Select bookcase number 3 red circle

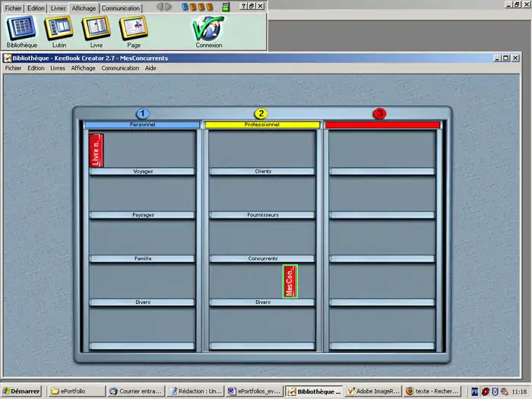pyautogui.click(x=379, y=114)
